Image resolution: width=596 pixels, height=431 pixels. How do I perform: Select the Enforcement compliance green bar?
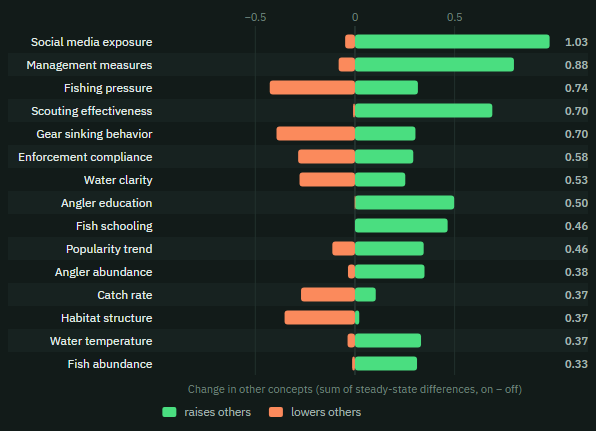tap(384, 157)
